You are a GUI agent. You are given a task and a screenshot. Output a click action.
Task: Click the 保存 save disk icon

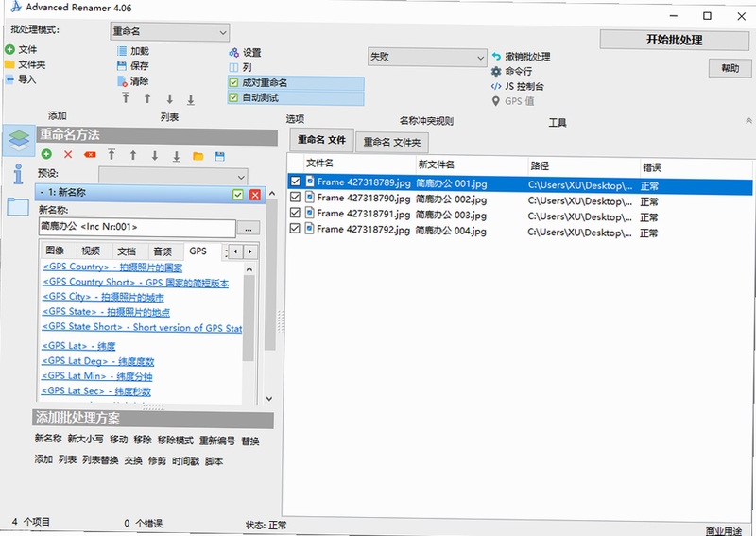click(x=122, y=65)
